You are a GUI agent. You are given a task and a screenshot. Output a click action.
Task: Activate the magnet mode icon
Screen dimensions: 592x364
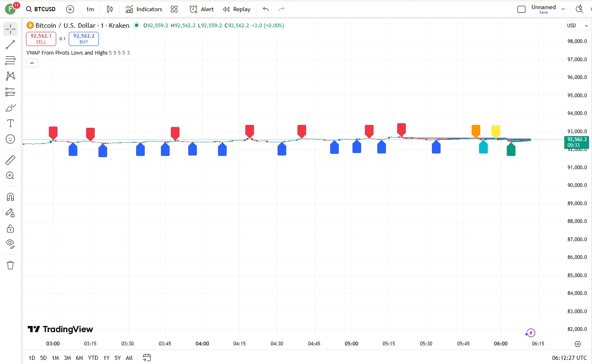tap(10, 197)
